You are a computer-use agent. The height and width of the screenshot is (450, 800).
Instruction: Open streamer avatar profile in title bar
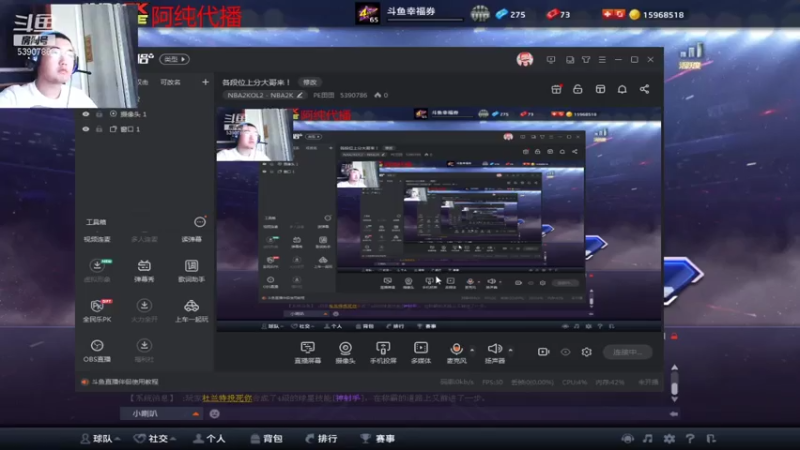click(x=524, y=60)
